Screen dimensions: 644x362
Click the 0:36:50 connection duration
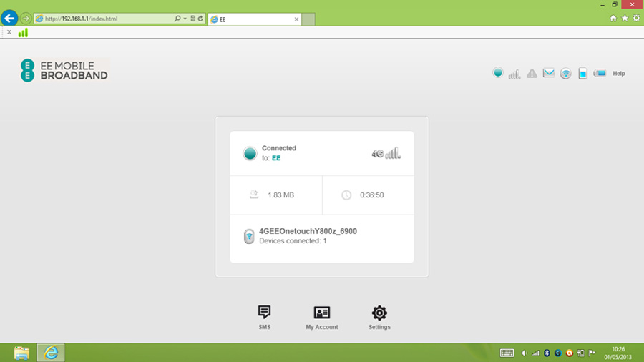[x=371, y=195]
